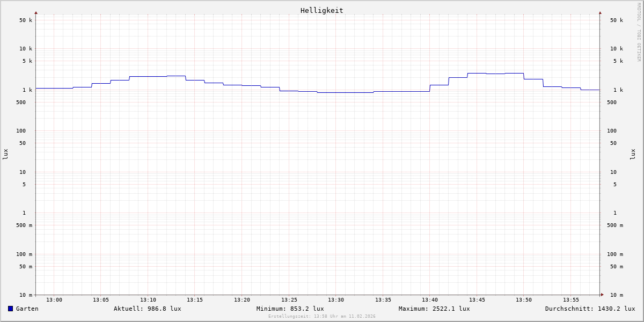Click the Minimum: 853.2 lux value
Image resolution: width=644 pixels, height=322 pixels.
(290, 309)
